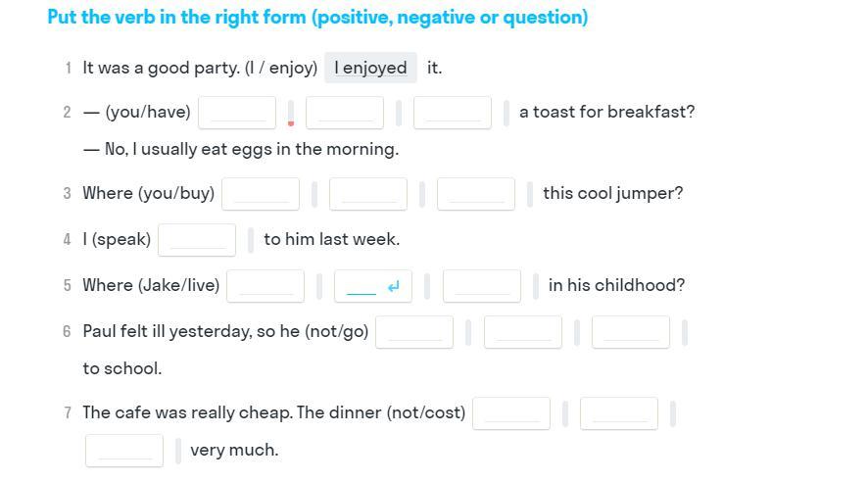This screenshot has height=482, width=868.
Task: Select blank before 'in his childhood?'
Action: [x=482, y=286]
